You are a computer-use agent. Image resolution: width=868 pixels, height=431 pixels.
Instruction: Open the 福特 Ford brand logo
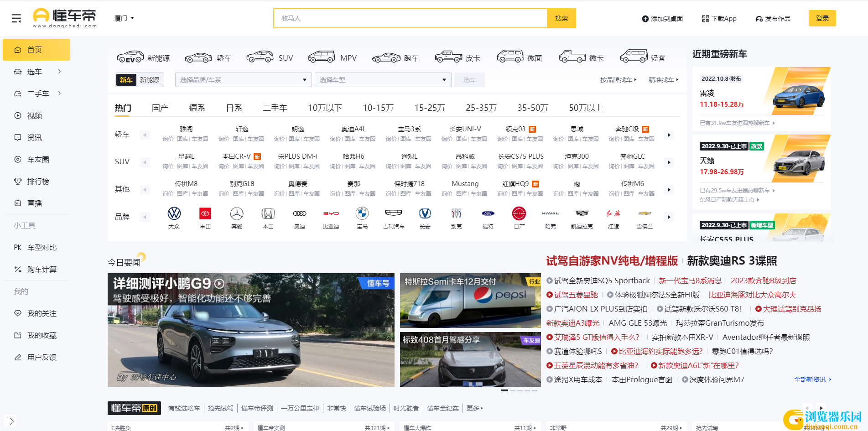pos(488,213)
